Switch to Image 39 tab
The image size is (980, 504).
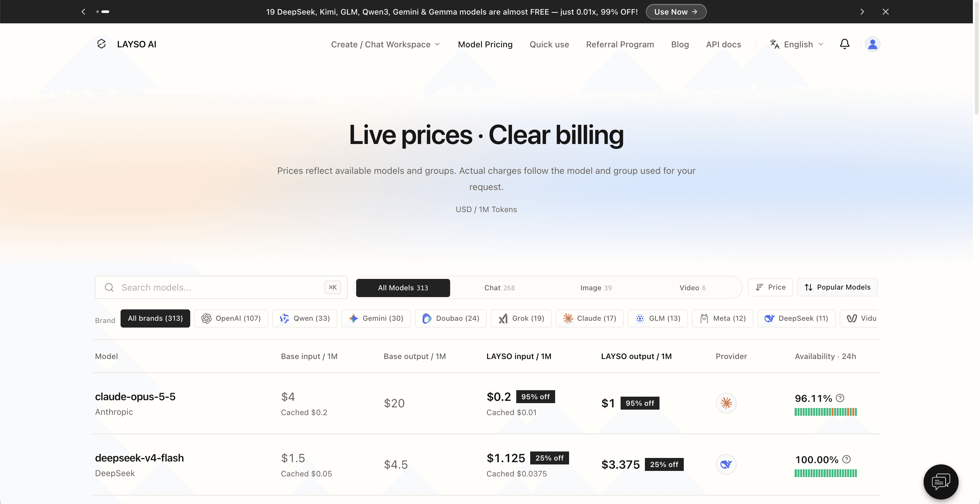pos(596,288)
